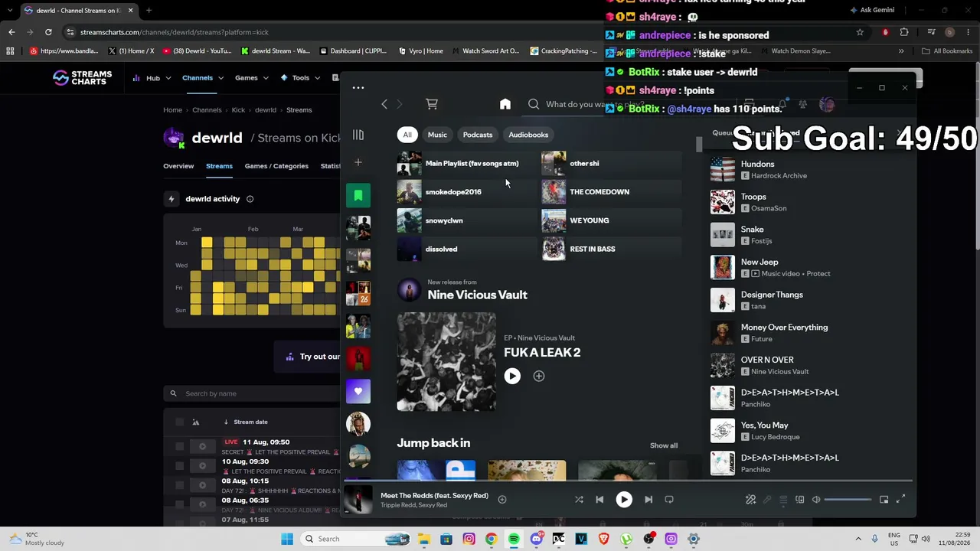The width and height of the screenshot is (980, 551).
Task: Seek on the Spotify playback progress bar
Action: click(628, 481)
